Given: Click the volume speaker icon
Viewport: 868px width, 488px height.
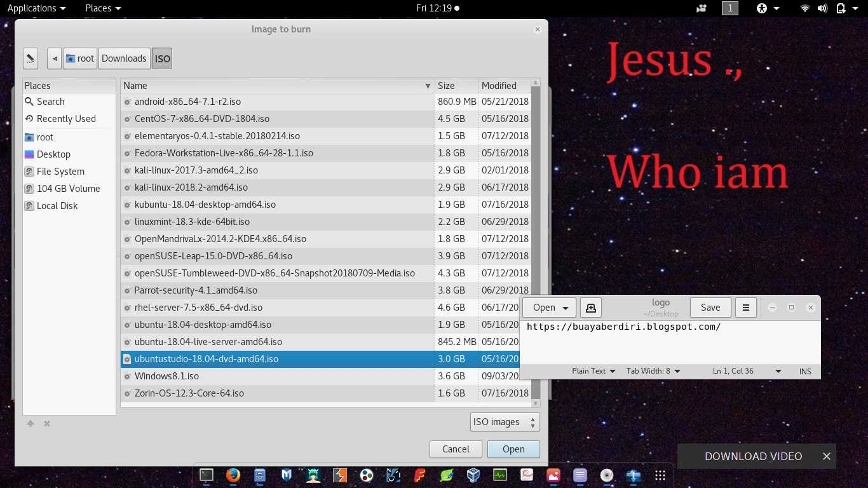Looking at the screenshot, I should [x=822, y=8].
